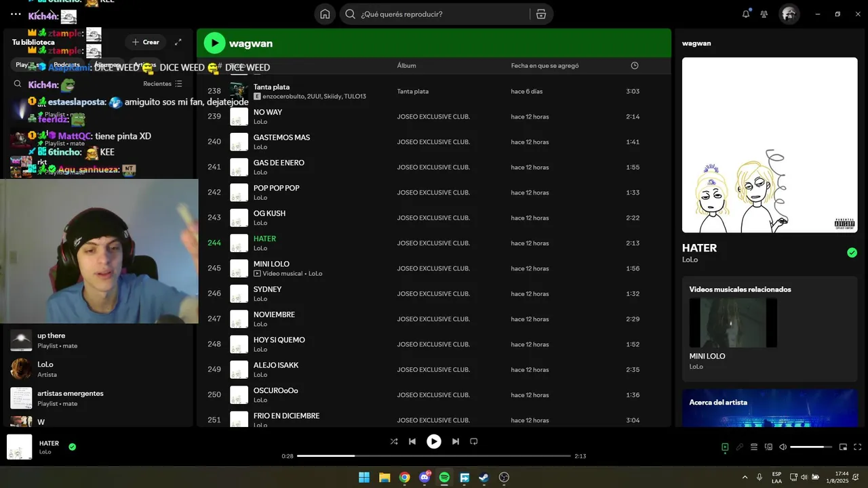Image resolution: width=868 pixels, height=488 pixels.
Task: Open LoLo artist link under HATER title
Action: [690, 260]
